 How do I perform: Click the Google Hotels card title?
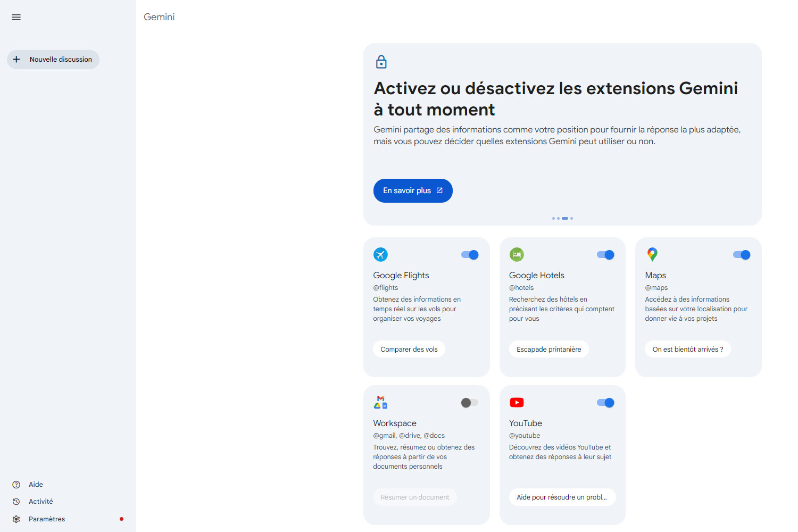click(537, 275)
